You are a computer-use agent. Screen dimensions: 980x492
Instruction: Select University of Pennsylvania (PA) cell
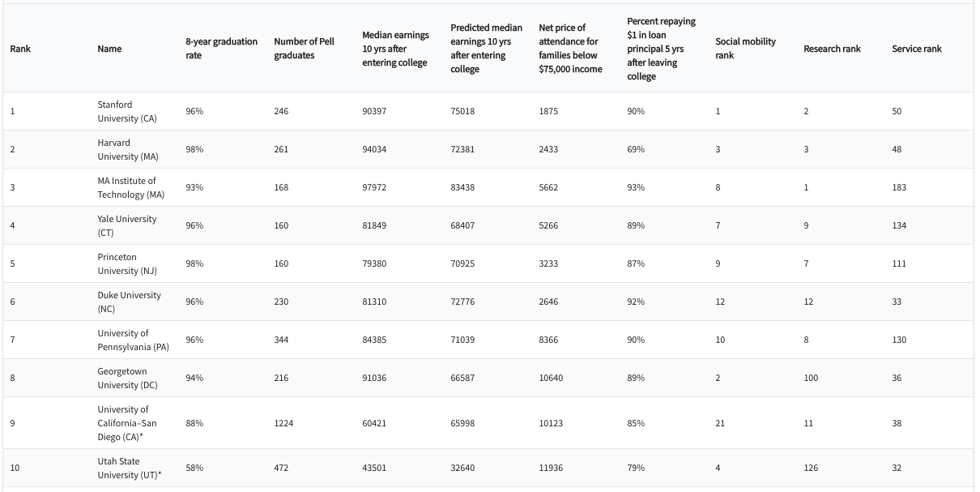click(133, 340)
